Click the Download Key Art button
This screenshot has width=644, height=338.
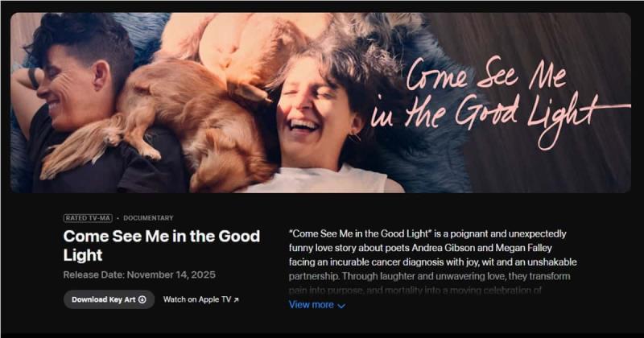[109, 299]
